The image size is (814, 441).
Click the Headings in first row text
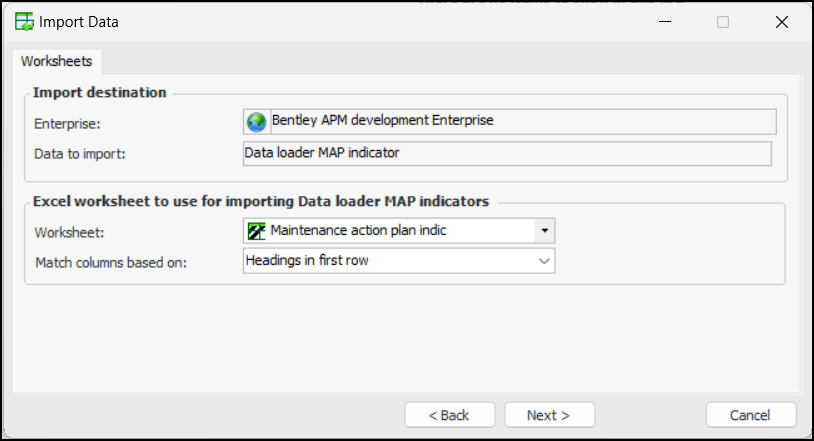(x=308, y=261)
